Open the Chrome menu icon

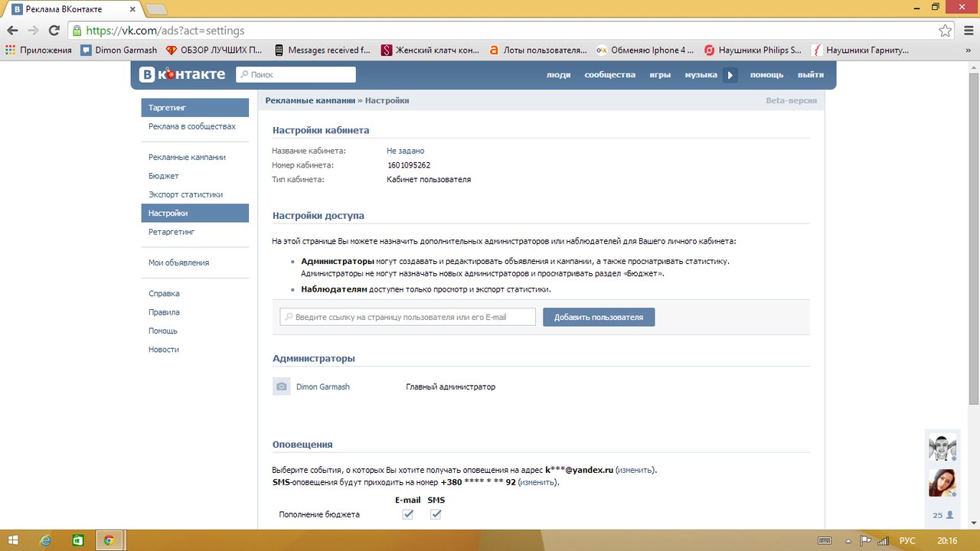967,31
